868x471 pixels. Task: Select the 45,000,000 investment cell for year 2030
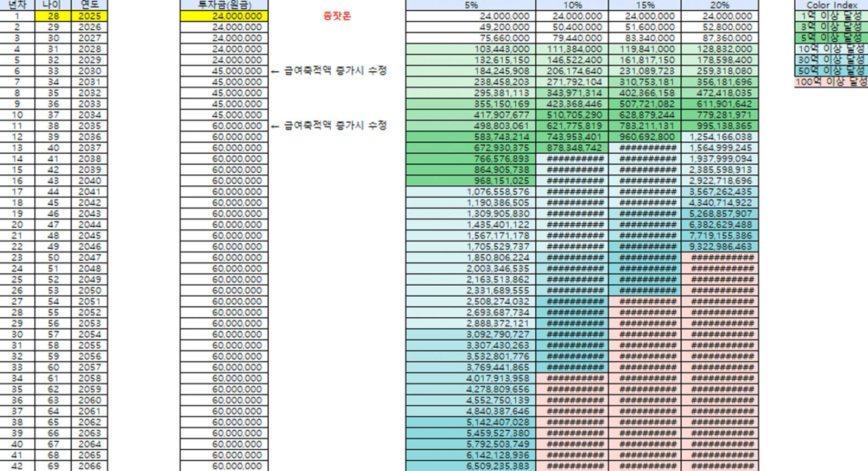224,71
